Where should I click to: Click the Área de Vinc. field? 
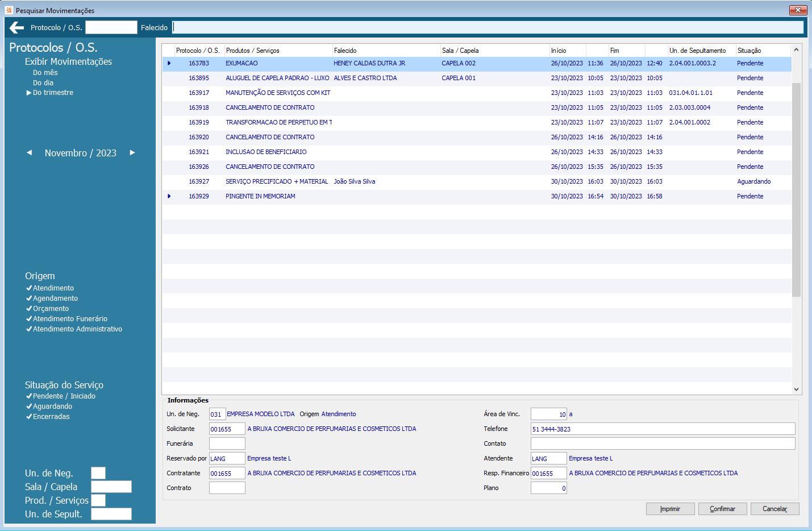549,414
